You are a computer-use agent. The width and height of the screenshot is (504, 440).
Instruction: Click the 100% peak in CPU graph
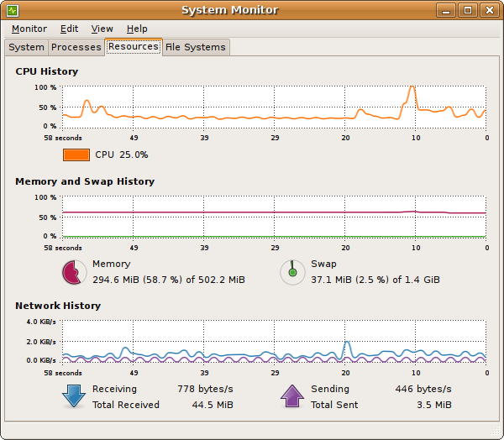412,86
